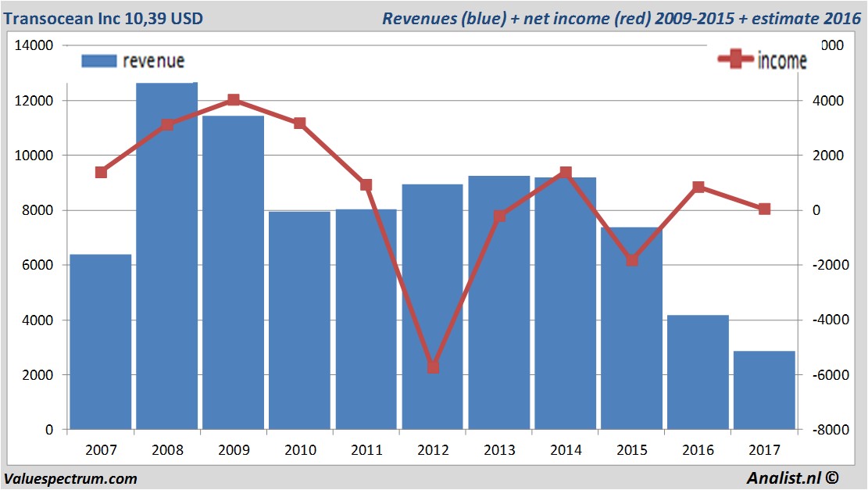Click the 2012 net income data point
This screenshot has height=490, width=868.
coord(433,367)
